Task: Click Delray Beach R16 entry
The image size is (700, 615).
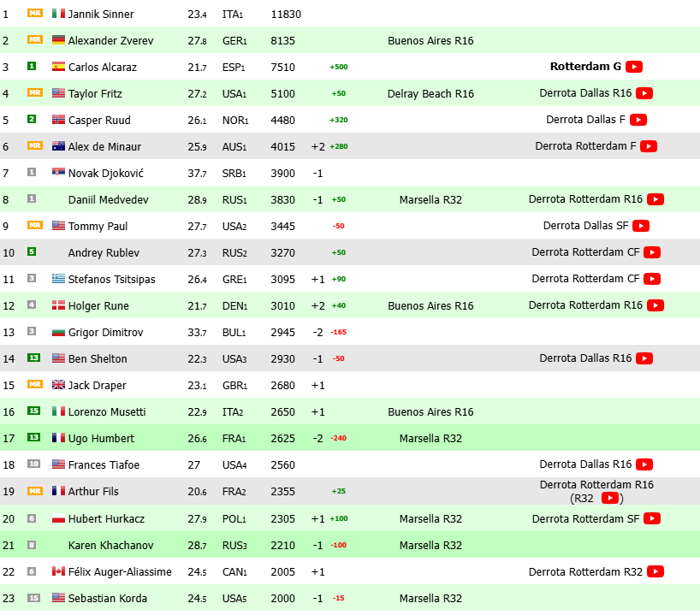Action: (x=430, y=94)
